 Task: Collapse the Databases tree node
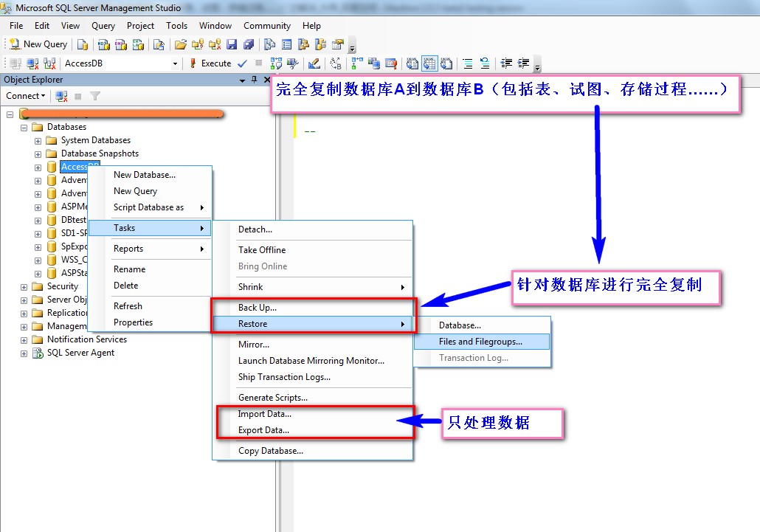pos(24,127)
